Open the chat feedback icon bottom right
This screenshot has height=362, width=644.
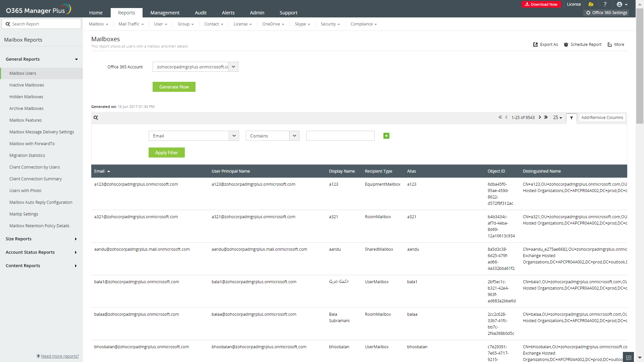(629, 357)
